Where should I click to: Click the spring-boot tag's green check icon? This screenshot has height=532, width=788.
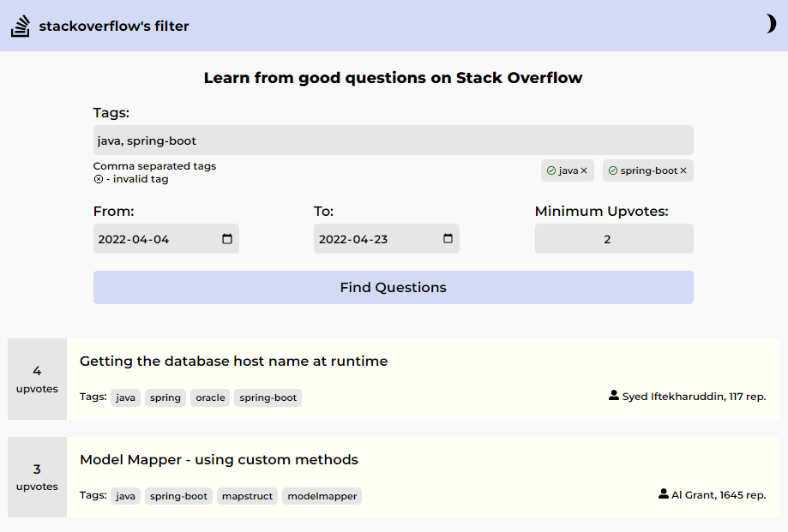(613, 170)
